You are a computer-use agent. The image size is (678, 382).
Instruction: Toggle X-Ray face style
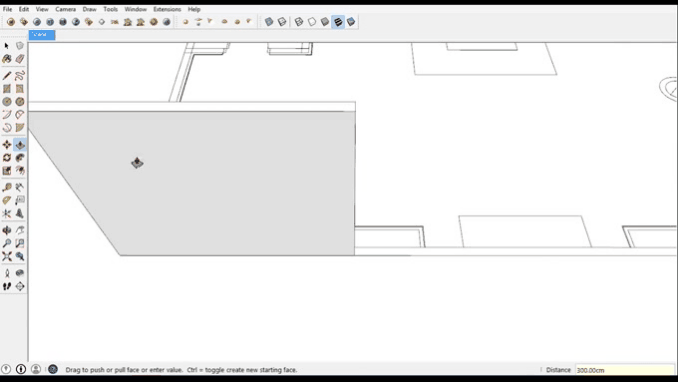pyautogui.click(x=269, y=22)
